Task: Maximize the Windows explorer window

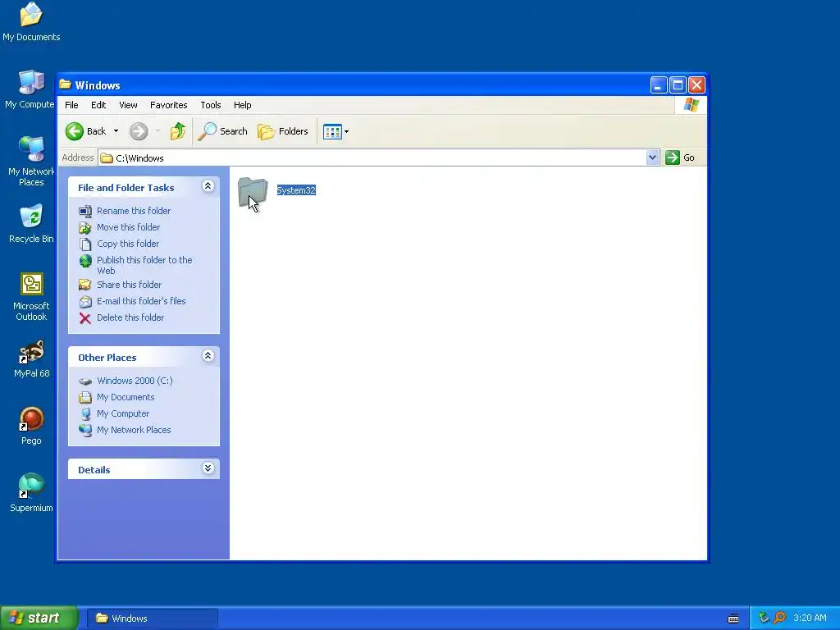Action: [678, 84]
